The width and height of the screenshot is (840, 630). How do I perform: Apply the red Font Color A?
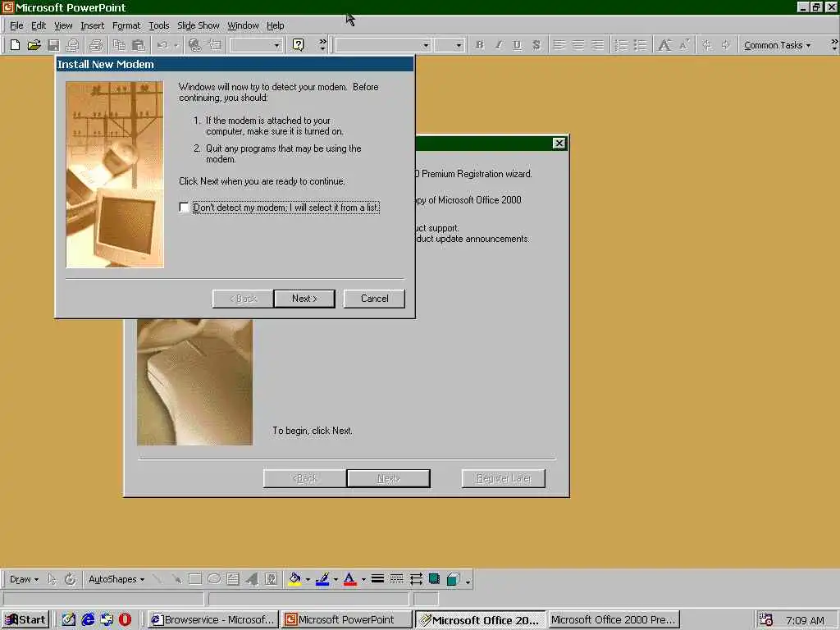[349, 579]
